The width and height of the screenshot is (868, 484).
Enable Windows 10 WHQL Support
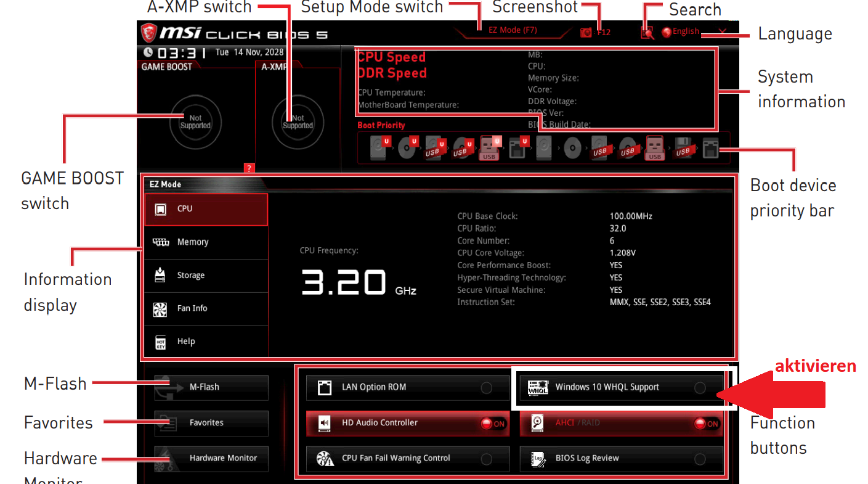[x=622, y=388]
